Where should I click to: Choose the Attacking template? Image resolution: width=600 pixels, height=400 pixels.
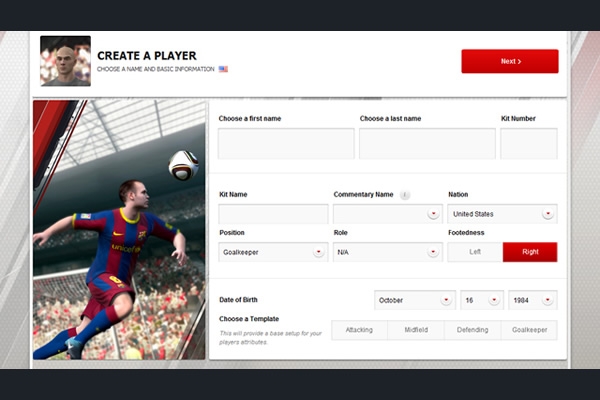point(359,330)
